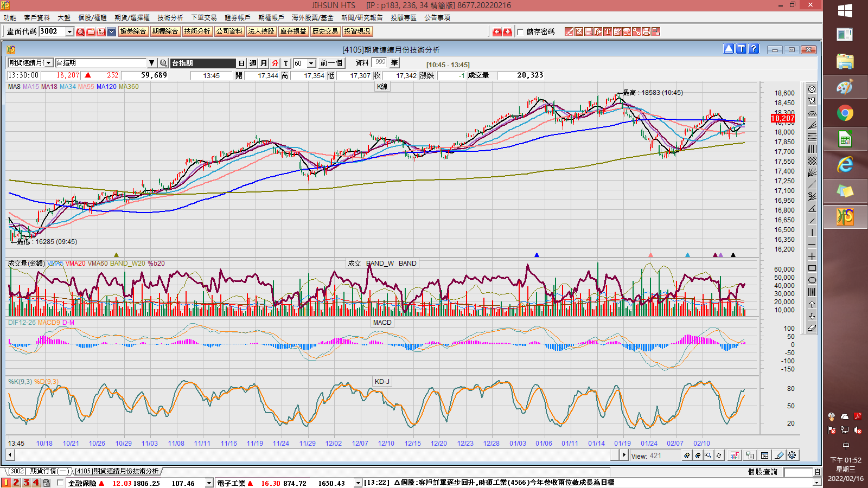
Task: Toggle the 筆 data count button
Action: coord(394,63)
